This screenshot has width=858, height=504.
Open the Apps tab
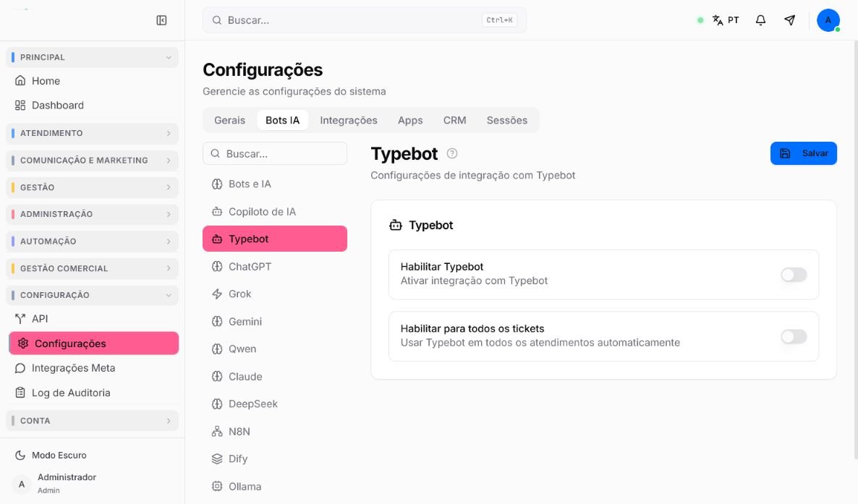pos(410,120)
